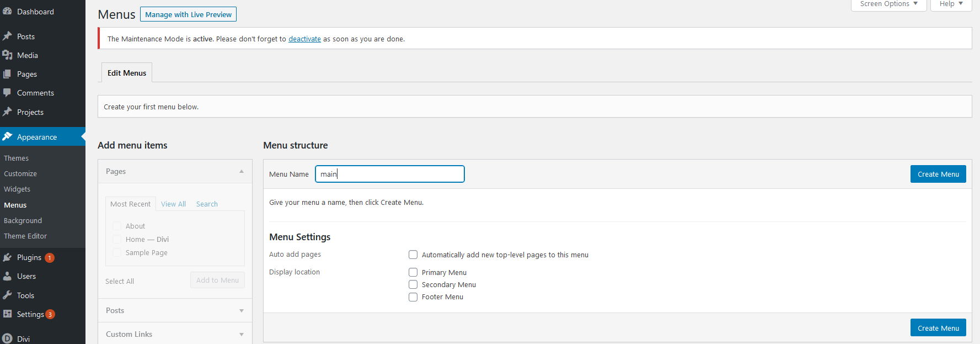Enable auto add top-level pages checkbox

coord(413,255)
